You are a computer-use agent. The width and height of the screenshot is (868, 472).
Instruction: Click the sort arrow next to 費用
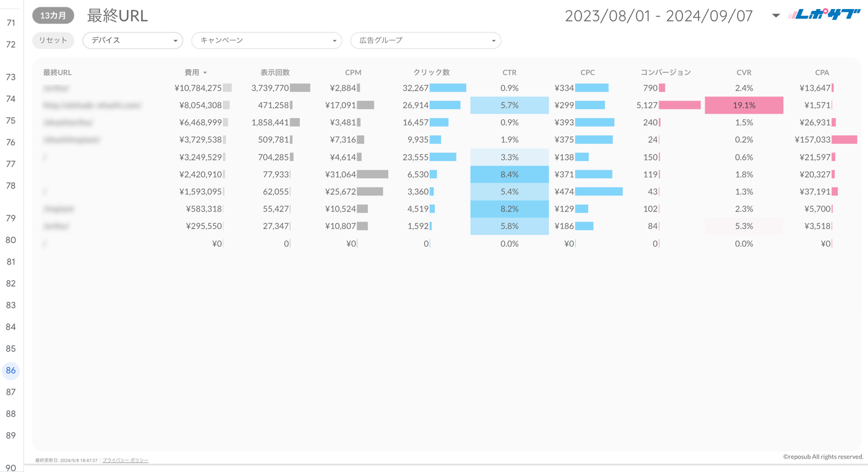205,73
